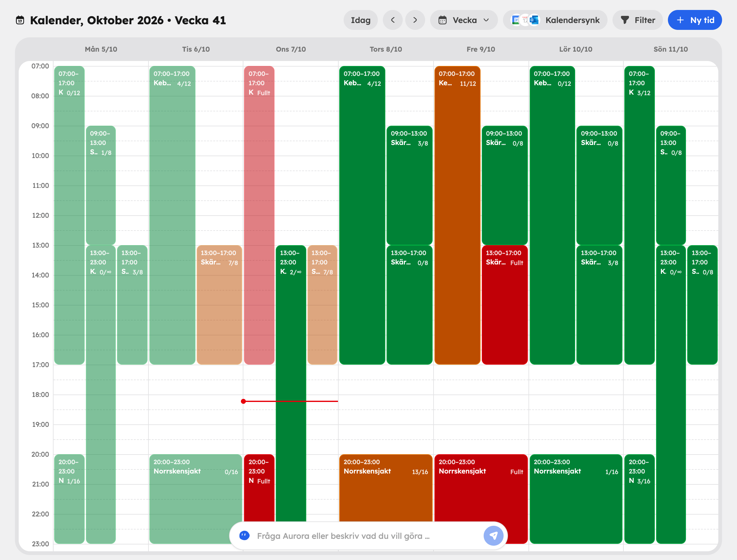The width and height of the screenshot is (737, 560).
Task: Open the Filter button
Action: (637, 20)
